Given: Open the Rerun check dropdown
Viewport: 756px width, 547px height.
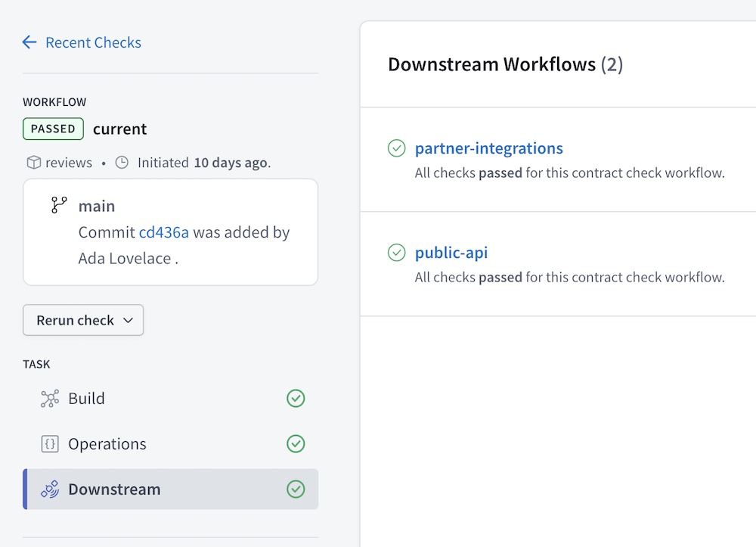Looking at the screenshot, I should (83, 320).
